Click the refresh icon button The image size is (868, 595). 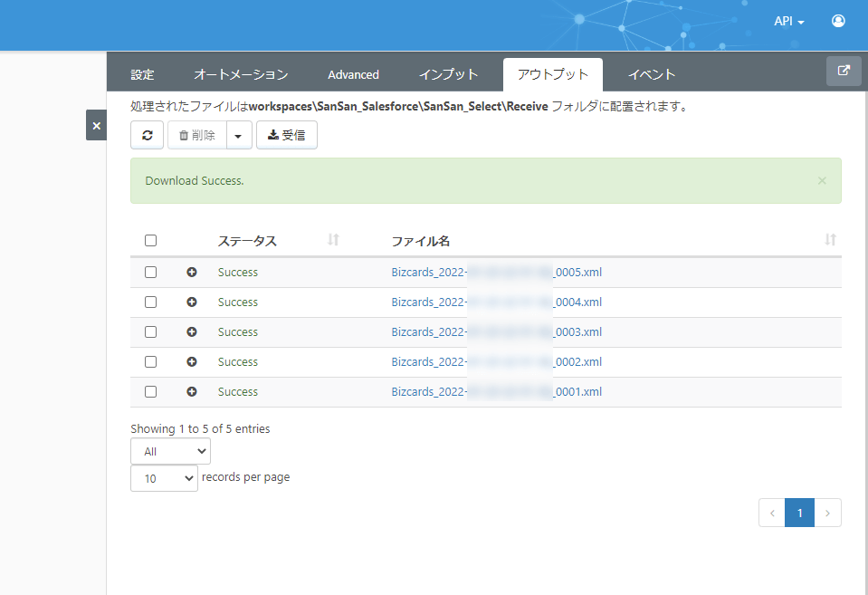point(148,135)
